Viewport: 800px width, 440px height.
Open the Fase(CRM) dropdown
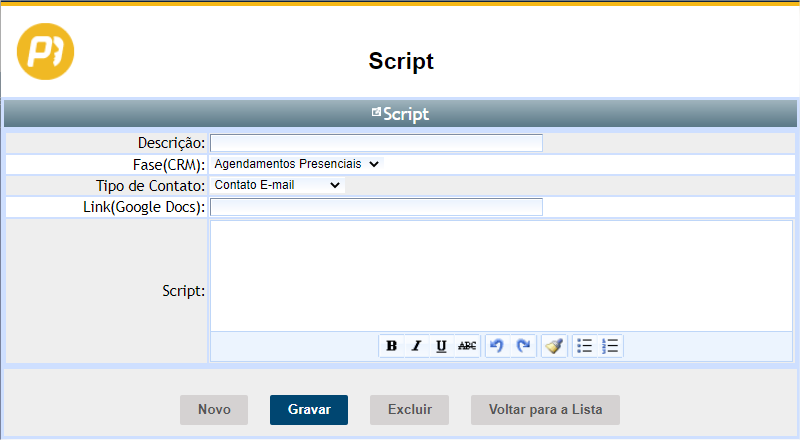pos(296,163)
